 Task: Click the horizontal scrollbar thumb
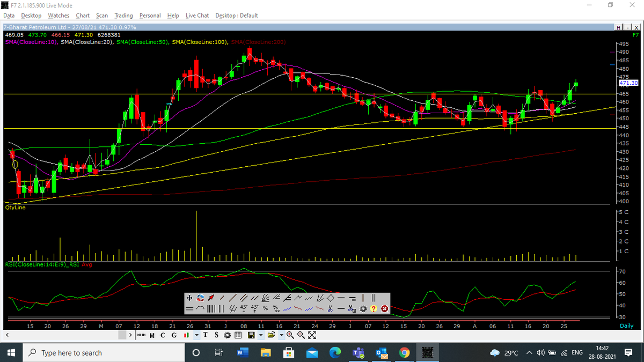click(122, 336)
